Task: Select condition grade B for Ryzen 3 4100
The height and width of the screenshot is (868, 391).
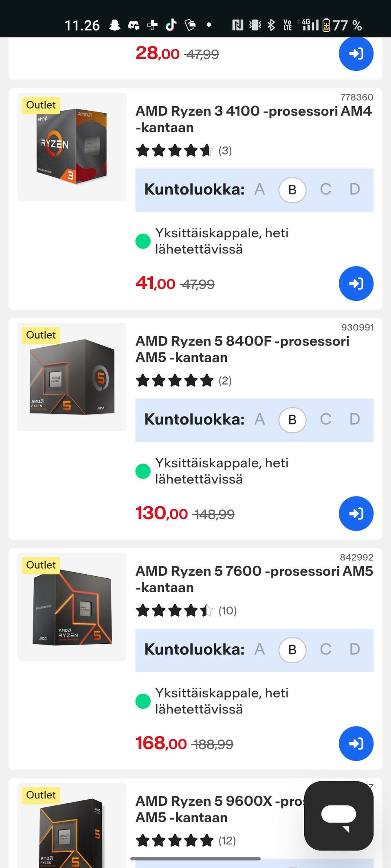Action: tap(292, 190)
